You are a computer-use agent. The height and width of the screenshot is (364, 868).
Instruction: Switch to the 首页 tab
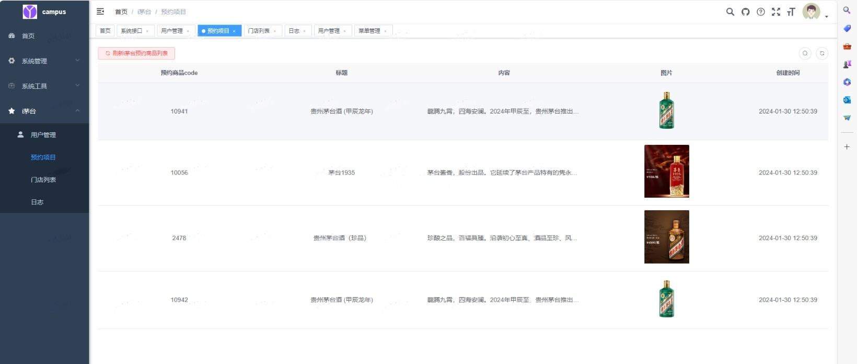[x=105, y=31]
